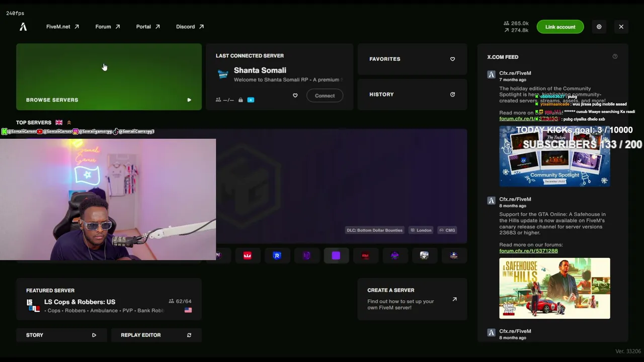Open the X.com Feed help icon

615,57
